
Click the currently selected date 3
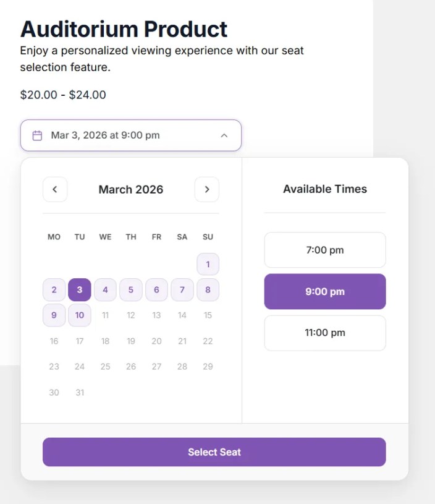pyautogui.click(x=79, y=289)
